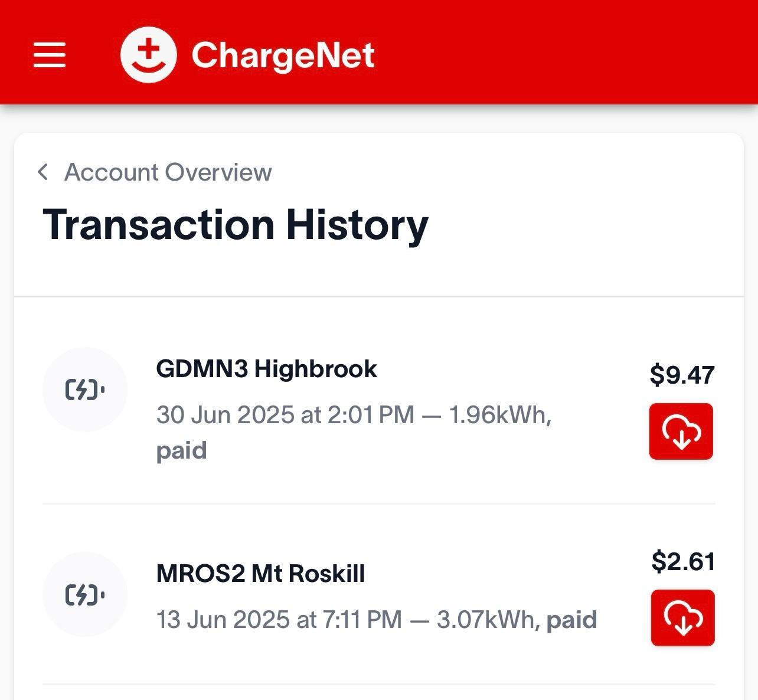Click the Transaction History heading
This screenshot has height=700, width=758.
235,225
